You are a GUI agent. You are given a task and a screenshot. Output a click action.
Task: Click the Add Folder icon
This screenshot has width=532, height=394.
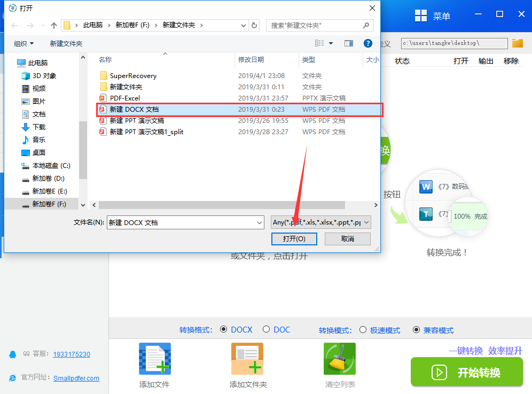tap(247, 359)
